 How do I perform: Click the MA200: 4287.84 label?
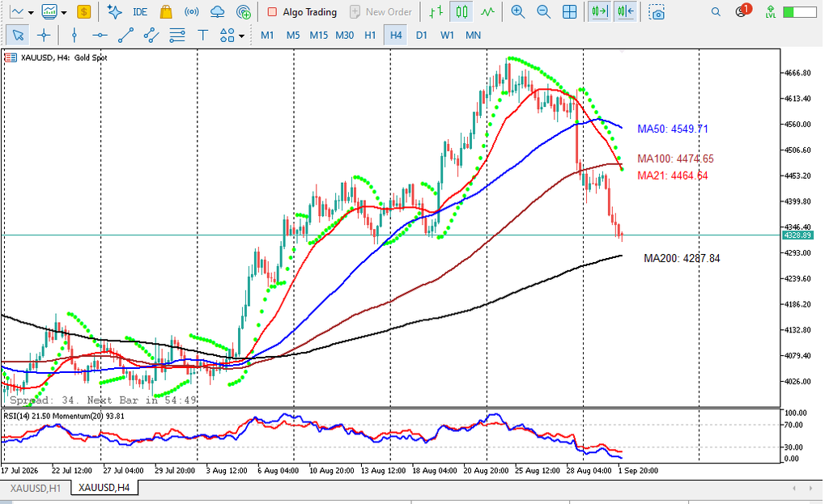click(x=682, y=258)
